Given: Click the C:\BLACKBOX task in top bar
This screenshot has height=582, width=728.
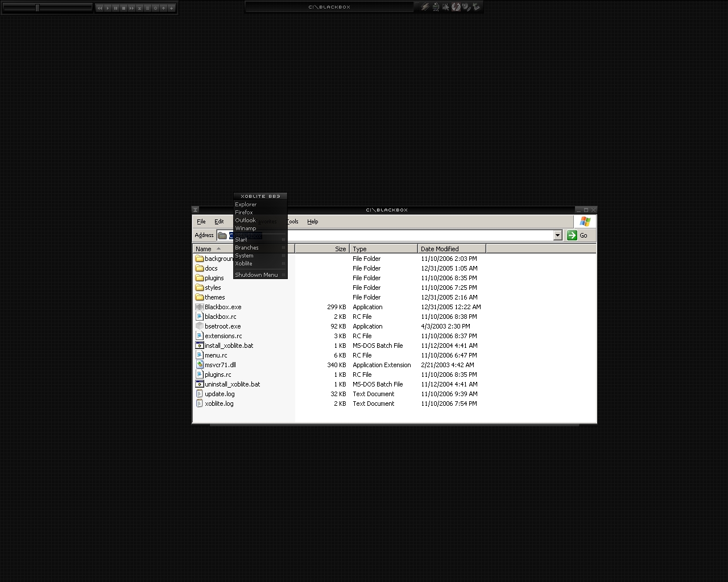Looking at the screenshot, I should (x=329, y=7).
